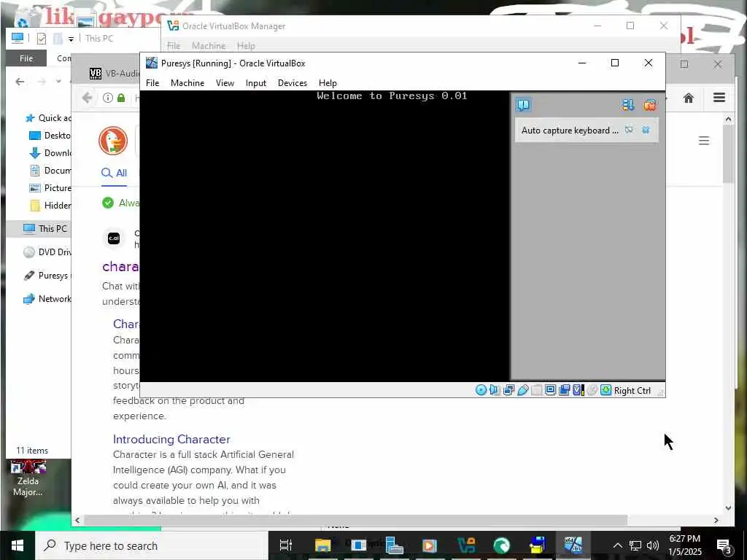The image size is (747, 560).
Task: Select Desktop folder in Explorer navigation pane
Action: pos(50,135)
